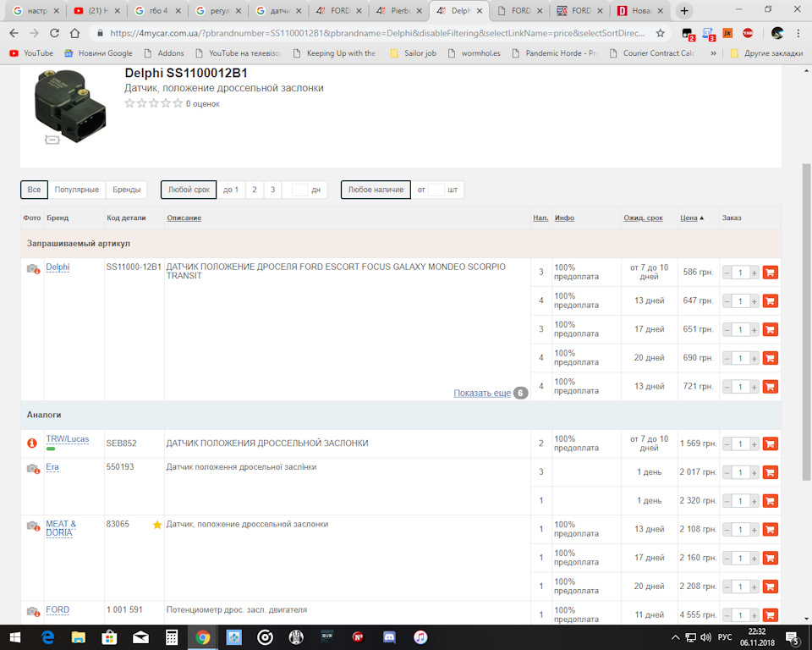Open Discord from the taskbar
Screen dimensions: 812x650
pyautogui.click(x=389, y=637)
